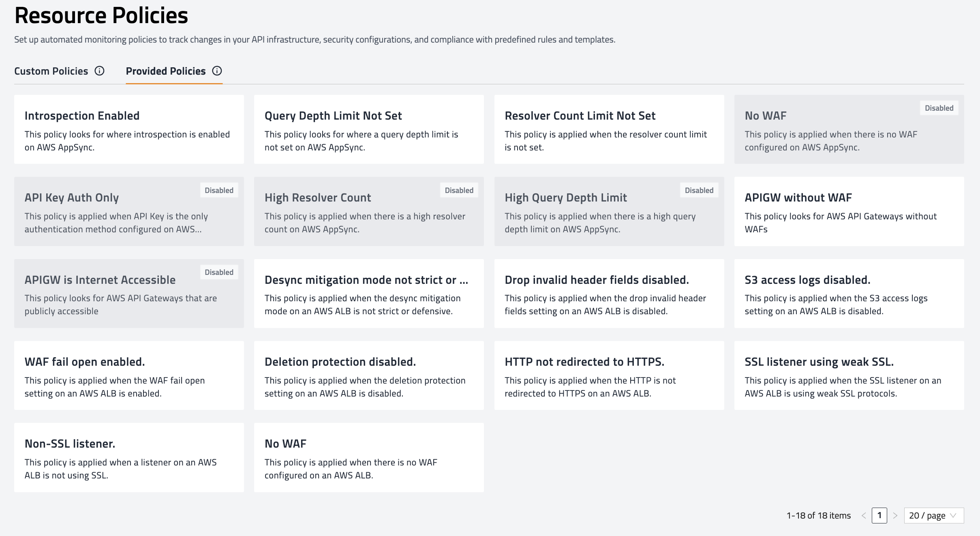The height and width of the screenshot is (536, 980).
Task: Click Disabled badge on High Resolver Count
Action: [459, 190]
